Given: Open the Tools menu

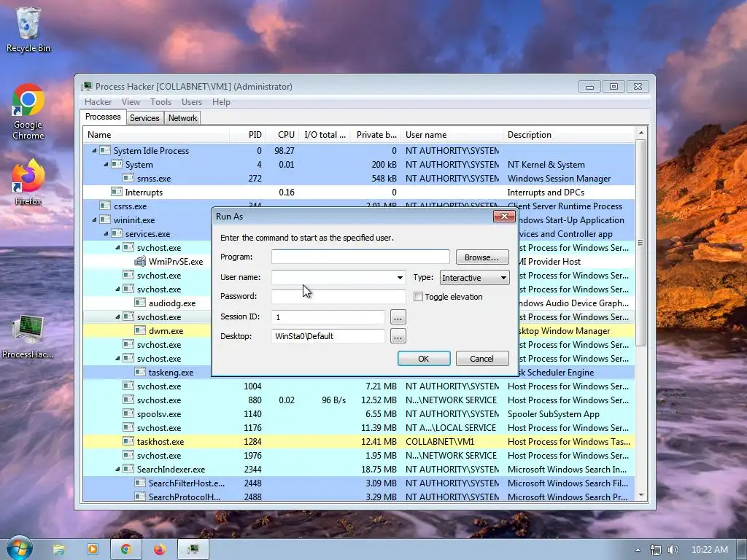Looking at the screenshot, I should pyautogui.click(x=160, y=102).
